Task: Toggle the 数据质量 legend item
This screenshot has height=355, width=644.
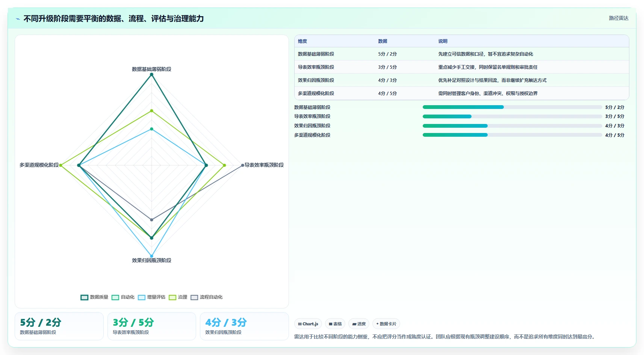Action: click(x=94, y=297)
